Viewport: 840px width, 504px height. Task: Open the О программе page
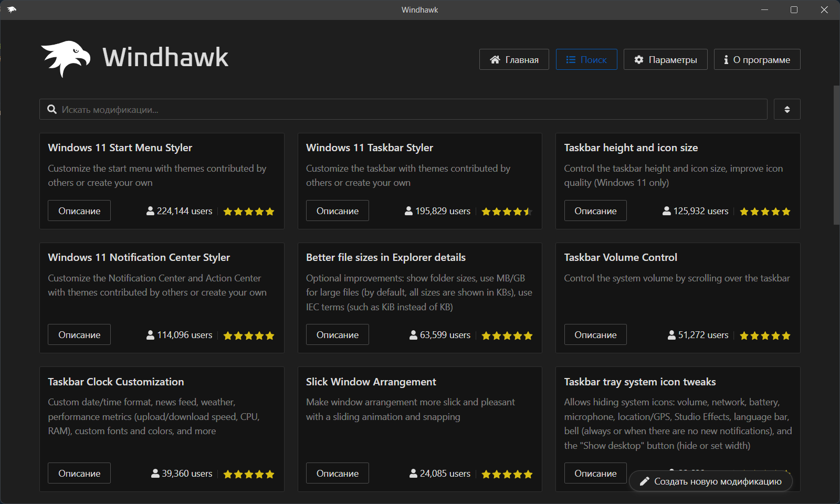point(757,60)
